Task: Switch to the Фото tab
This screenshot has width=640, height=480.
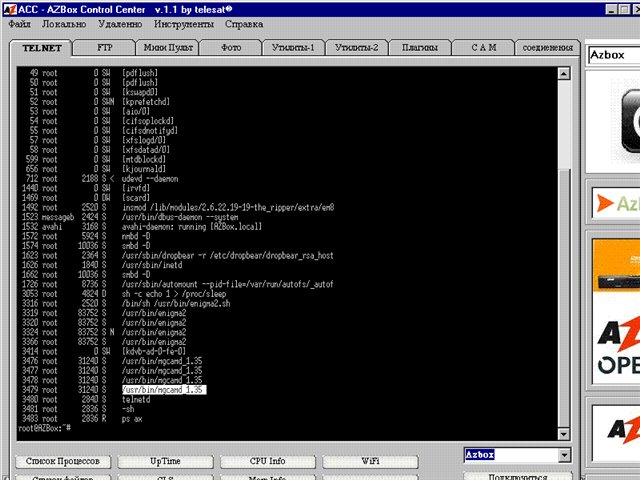Action: click(x=231, y=48)
